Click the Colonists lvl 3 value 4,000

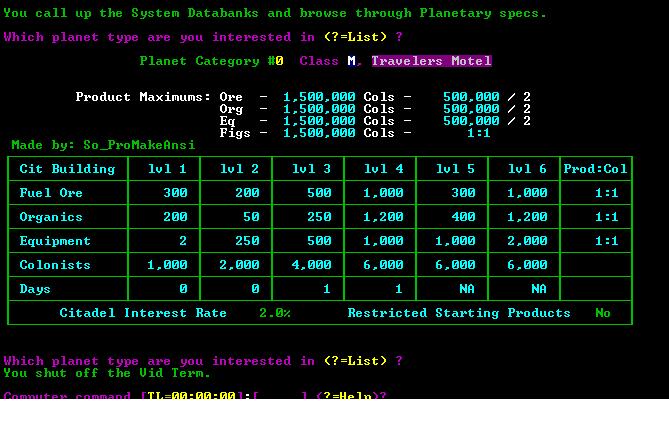click(x=311, y=265)
